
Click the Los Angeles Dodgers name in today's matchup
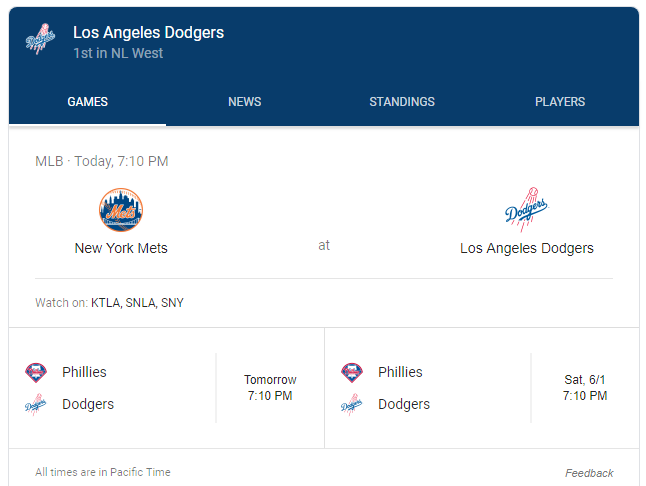coord(527,248)
